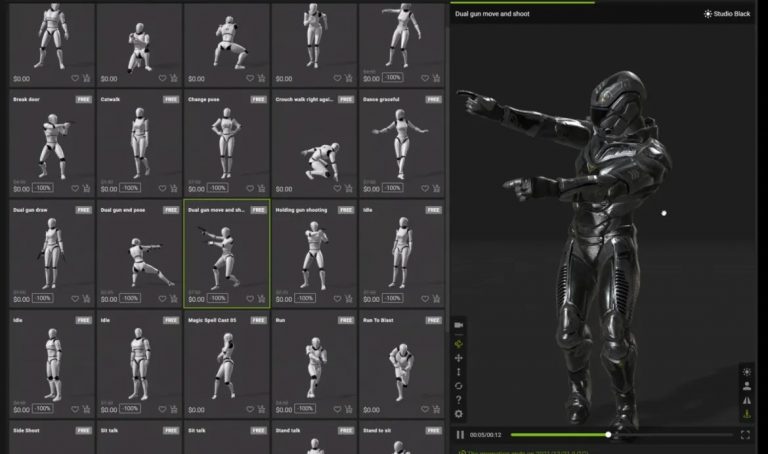Click the "Side Shoot" card title
This screenshot has height=454, width=768.
pos(26,430)
